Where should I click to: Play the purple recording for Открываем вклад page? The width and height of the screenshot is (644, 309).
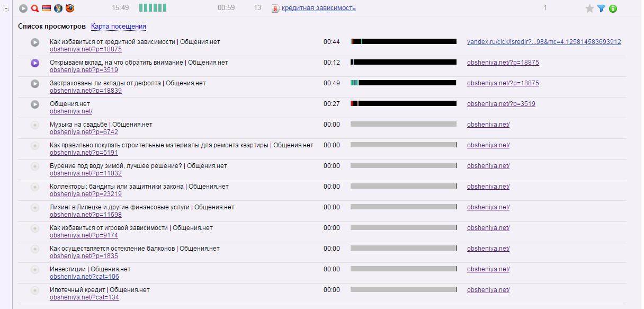click(x=35, y=63)
